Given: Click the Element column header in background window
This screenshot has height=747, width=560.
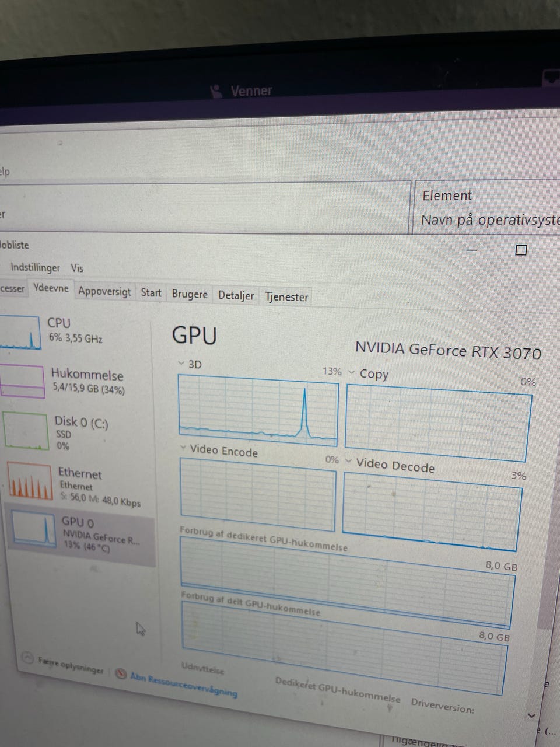Looking at the screenshot, I should (447, 196).
